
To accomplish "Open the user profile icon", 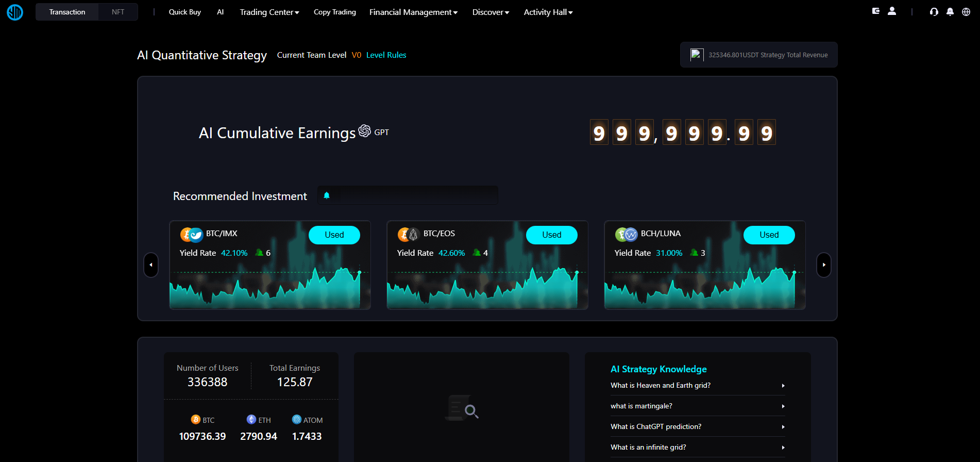I will pyautogui.click(x=892, y=11).
